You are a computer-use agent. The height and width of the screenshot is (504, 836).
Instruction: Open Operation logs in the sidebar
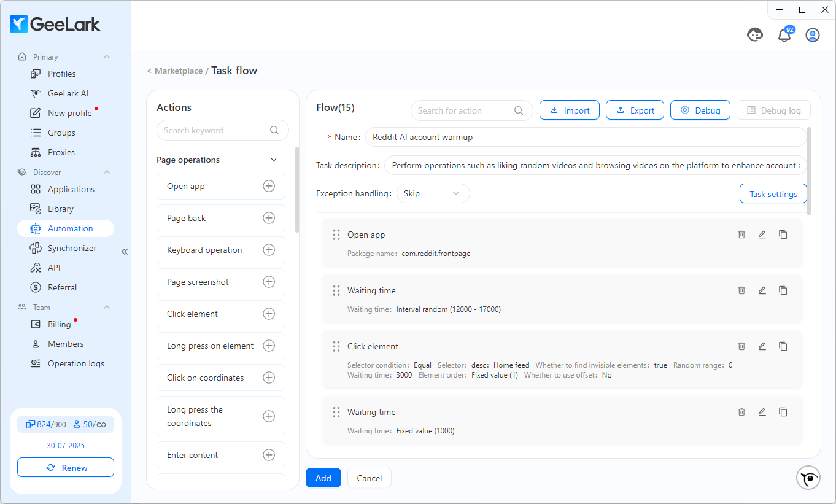tap(66, 363)
